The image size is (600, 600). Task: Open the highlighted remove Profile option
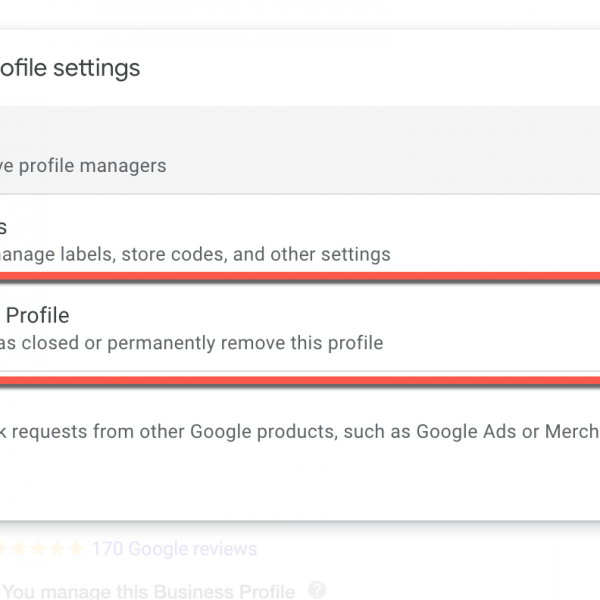[300, 330]
